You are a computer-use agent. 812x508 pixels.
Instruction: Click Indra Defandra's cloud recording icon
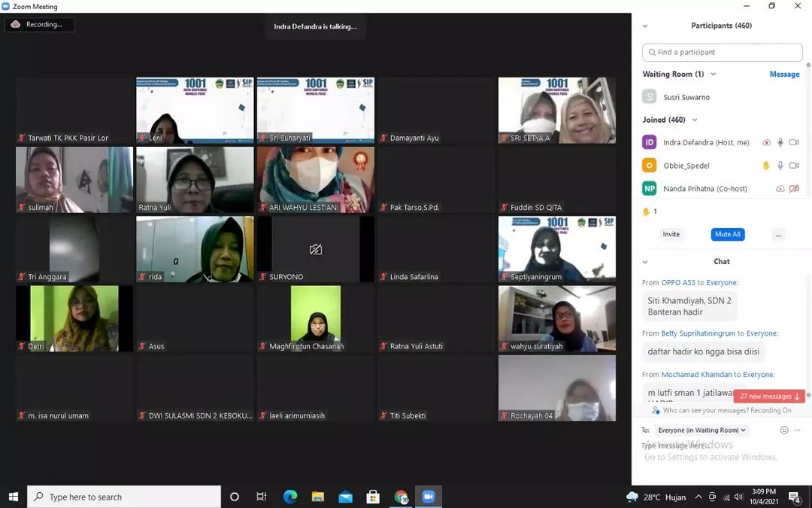[x=766, y=142]
